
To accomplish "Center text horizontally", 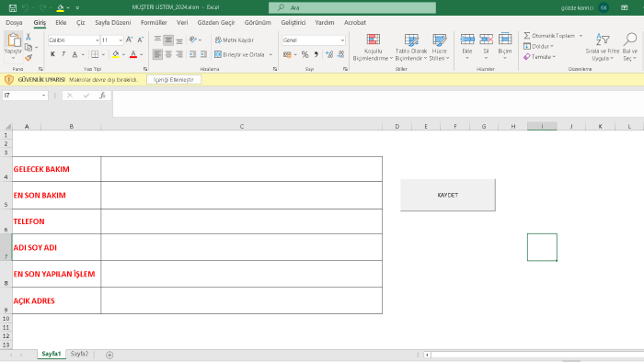I will coord(168,54).
